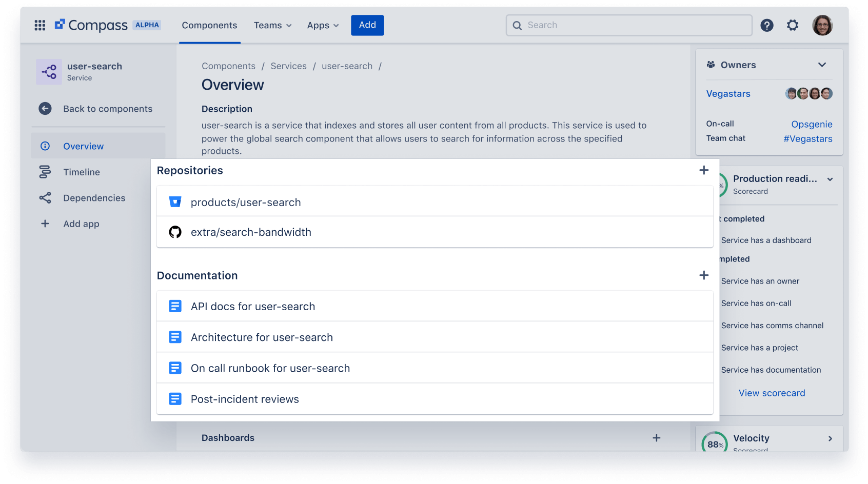Screen dimensions: 868x484
Task: Open the Apps dropdown menu
Action: point(323,25)
